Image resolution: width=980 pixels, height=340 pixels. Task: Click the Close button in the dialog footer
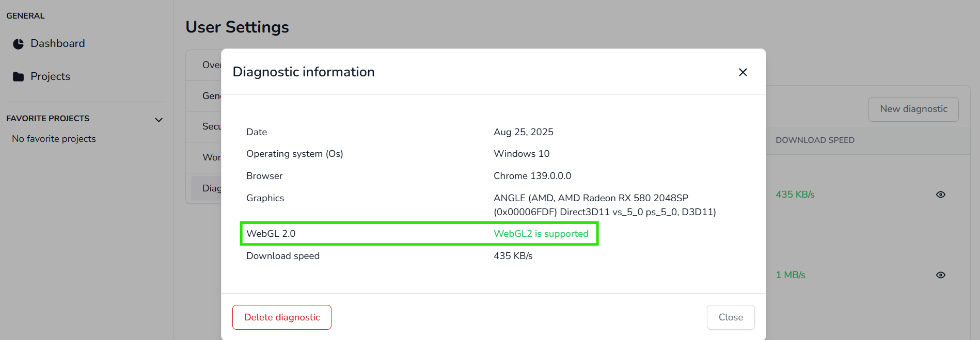[x=730, y=317]
